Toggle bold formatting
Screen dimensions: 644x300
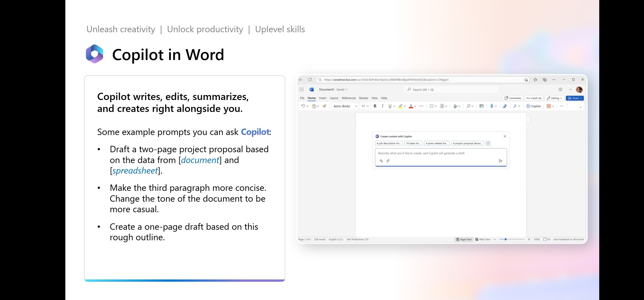(375, 106)
